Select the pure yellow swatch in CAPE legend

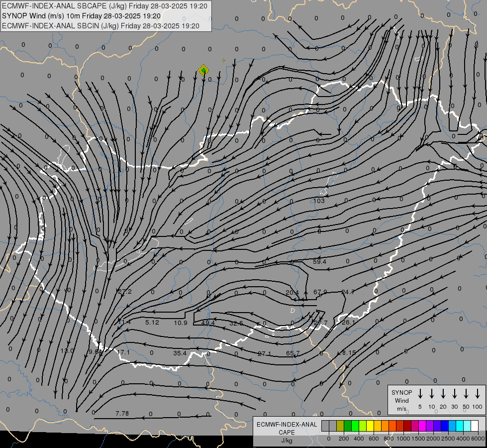(x=370, y=426)
